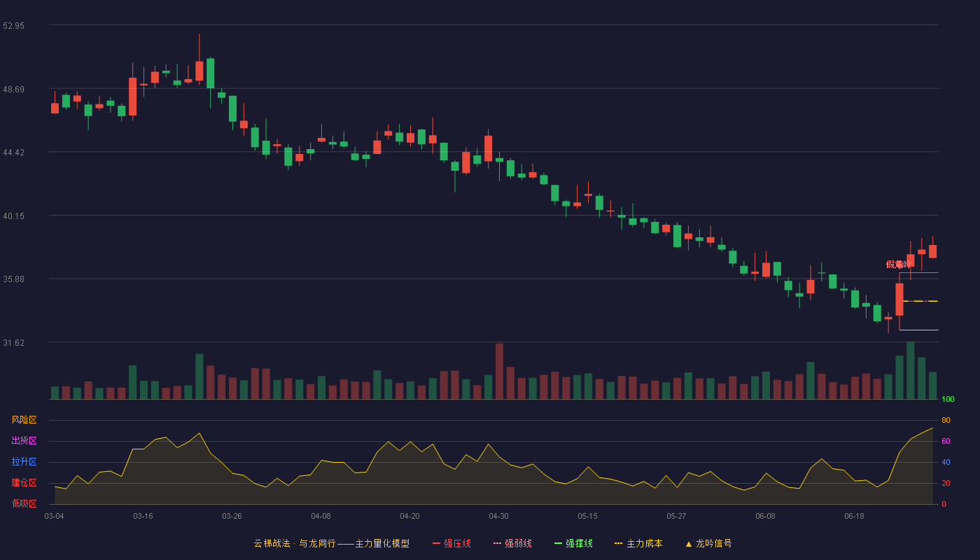Image resolution: width=980 pixels, height=560 pixels.
Task: Toggle the 强压线 legend entry
Action: coord(451,543)
